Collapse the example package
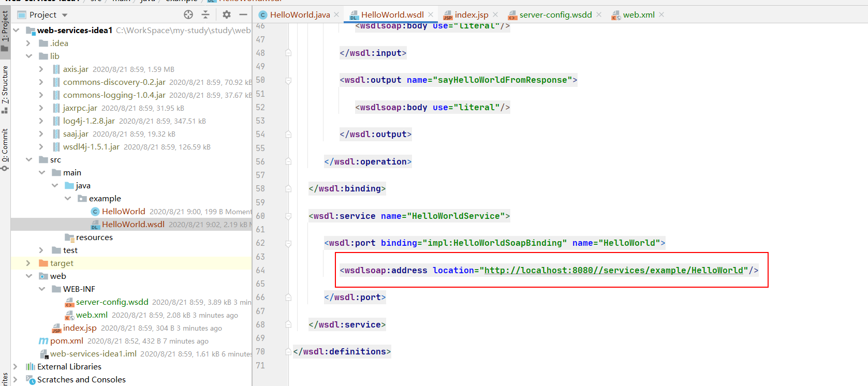 (x=67, y=198)
